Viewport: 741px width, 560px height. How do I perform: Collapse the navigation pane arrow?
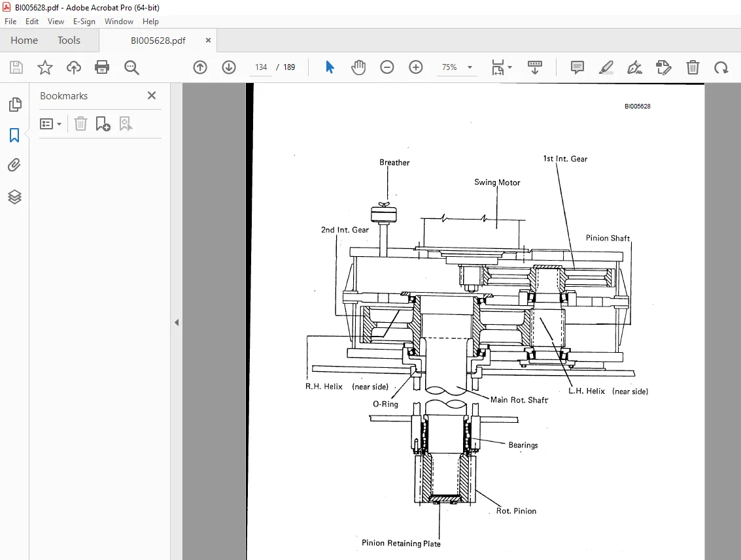click(x=177, y=323)
